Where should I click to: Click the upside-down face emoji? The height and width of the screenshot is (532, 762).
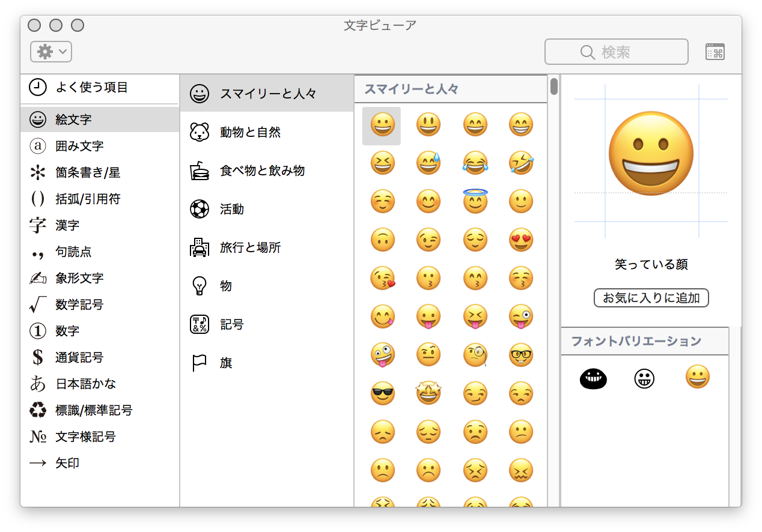point(382,240)
